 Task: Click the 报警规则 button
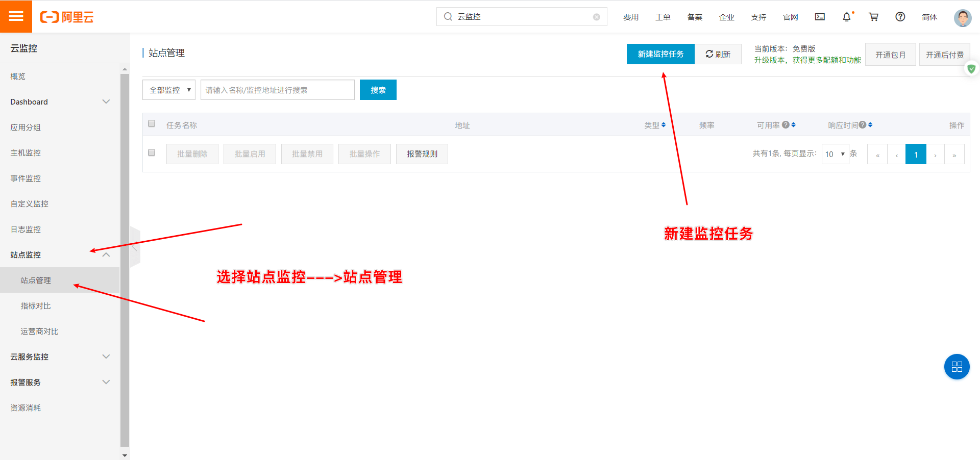422,154
